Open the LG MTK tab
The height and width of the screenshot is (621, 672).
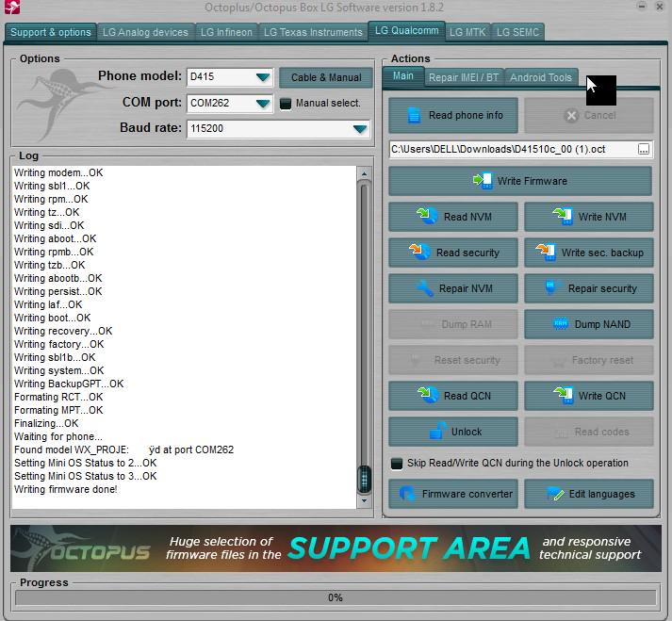[x=467, y=32]
